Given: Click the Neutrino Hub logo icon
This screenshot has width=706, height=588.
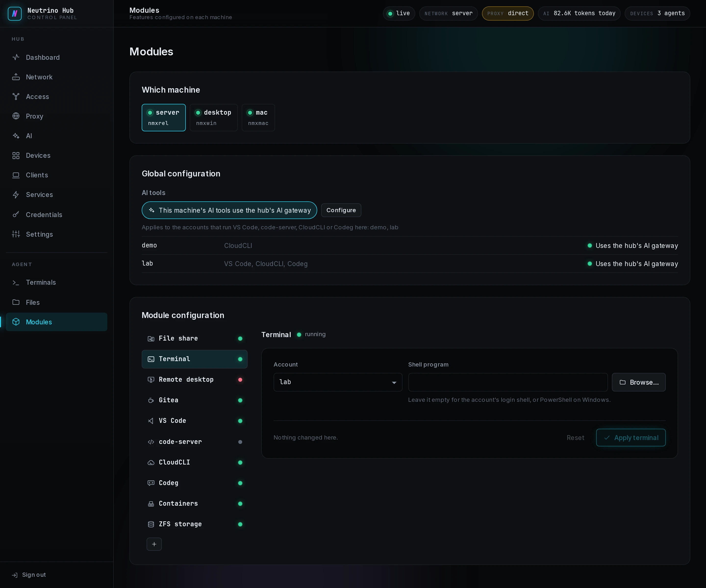Looking at the screenshot, I should tap(14, 13).
